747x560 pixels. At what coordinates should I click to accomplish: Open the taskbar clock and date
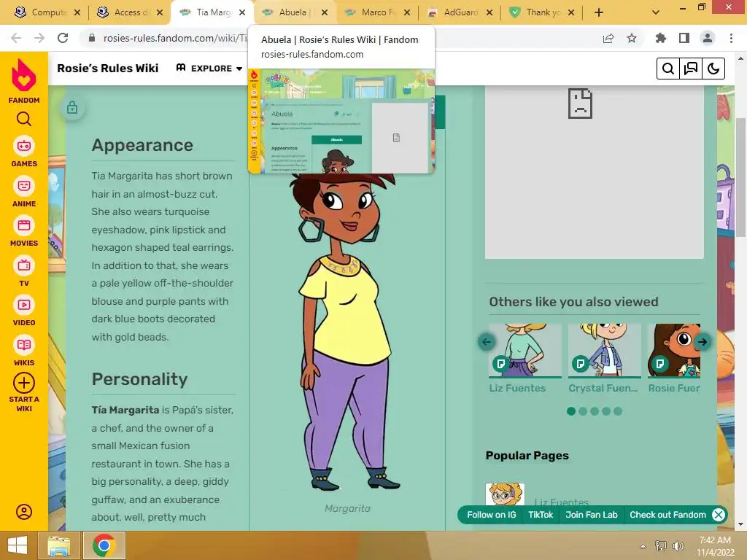pyautogui.click(x=715, y=546)
